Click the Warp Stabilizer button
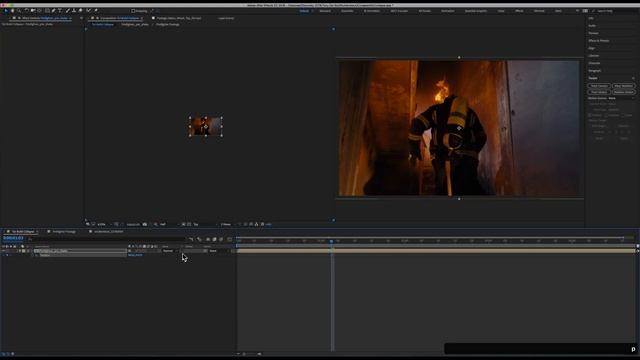Image resolution: width=640 pixels, height=360 pixels. point(623,86)
